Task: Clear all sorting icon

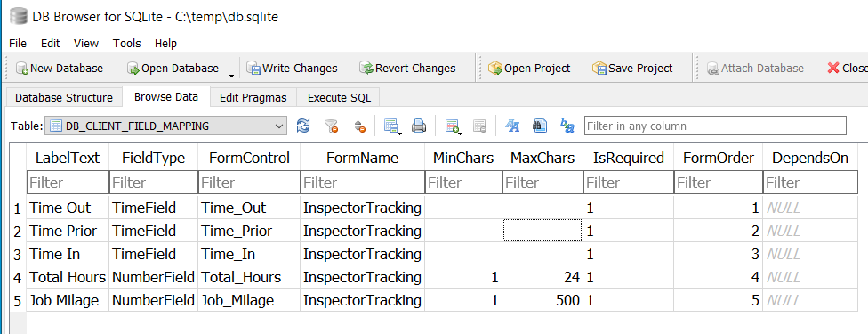Action: (x=360, y=126)
